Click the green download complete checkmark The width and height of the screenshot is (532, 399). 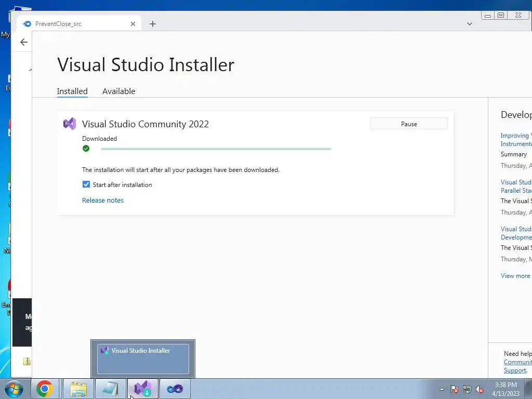tap(86, 148)
